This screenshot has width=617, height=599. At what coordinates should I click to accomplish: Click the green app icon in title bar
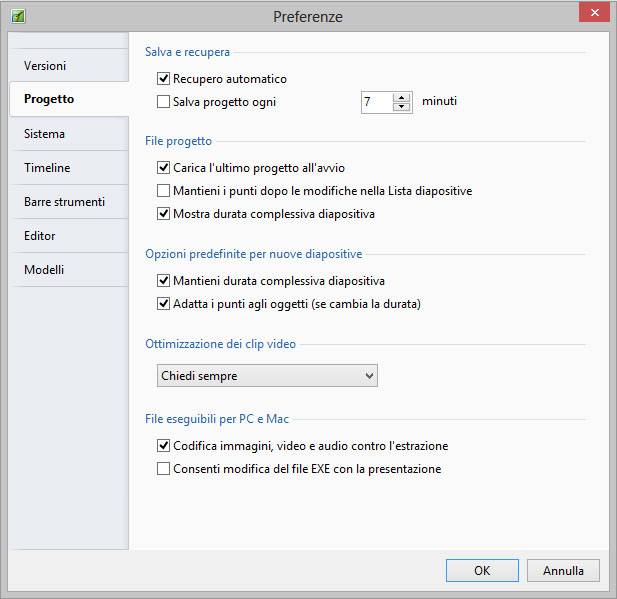click(17, 16)
